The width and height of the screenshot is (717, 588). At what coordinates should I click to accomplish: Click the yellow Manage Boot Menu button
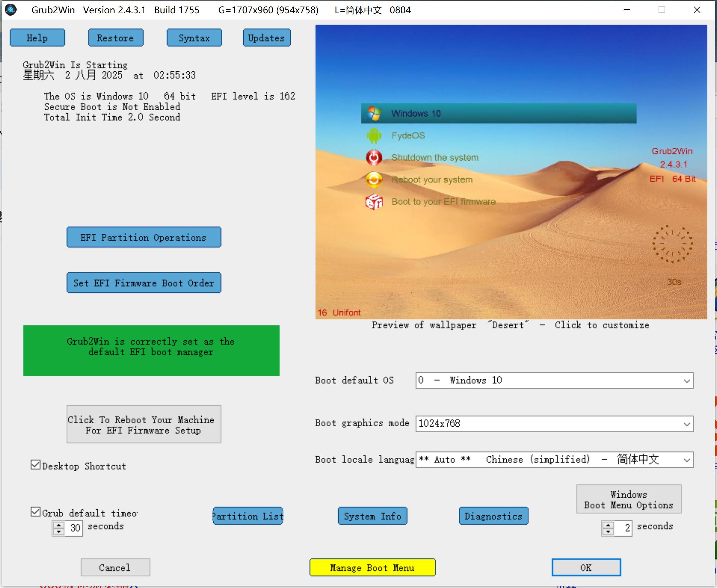372,567
